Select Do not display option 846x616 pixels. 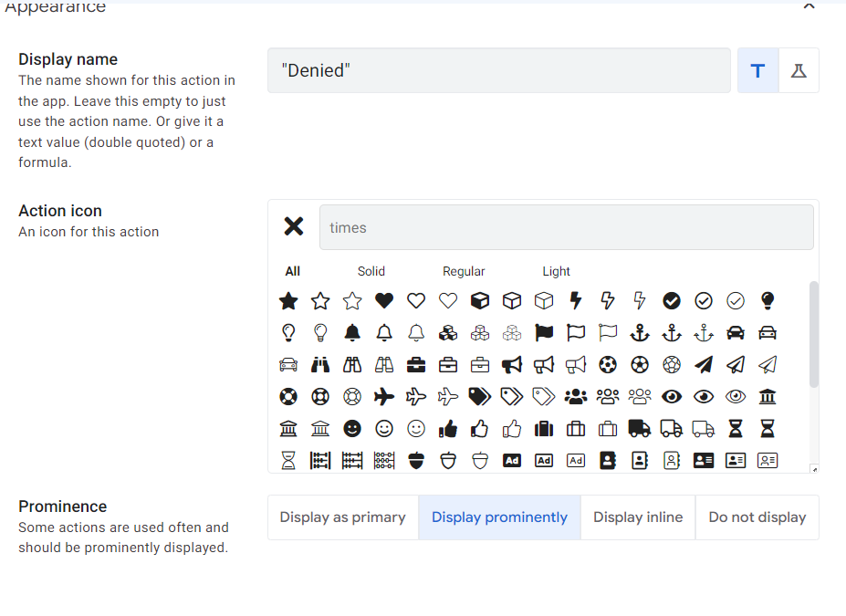(757, 517)
